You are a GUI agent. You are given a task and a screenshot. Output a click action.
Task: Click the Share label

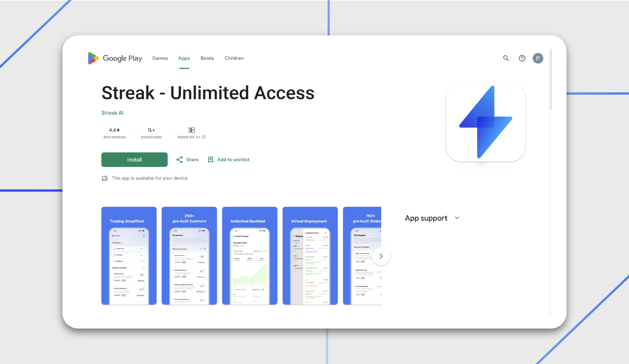192,160
